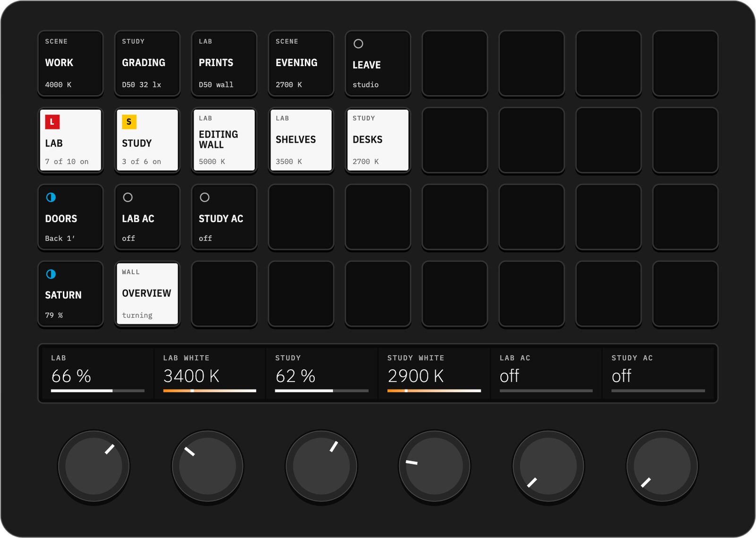756x538 pixels.
Task: Click the half-circle icon on Doors key
Action: (51, 197)
